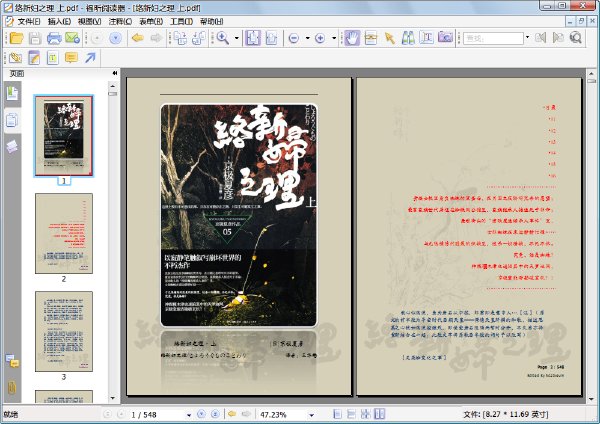Open the 表单 (Forms) menu
Screen dimensions: 600x424
point(151,21)
